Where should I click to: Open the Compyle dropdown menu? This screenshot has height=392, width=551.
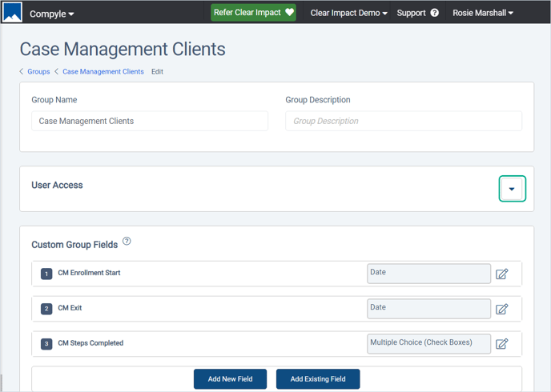tap(51, 14)
